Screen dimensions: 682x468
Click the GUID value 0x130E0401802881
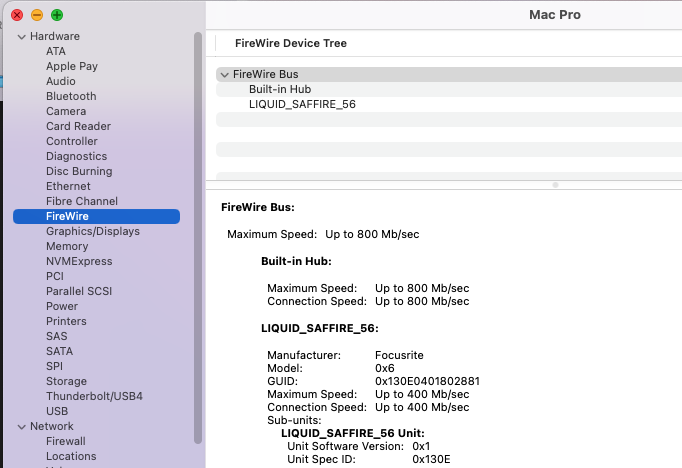(427, 381)
